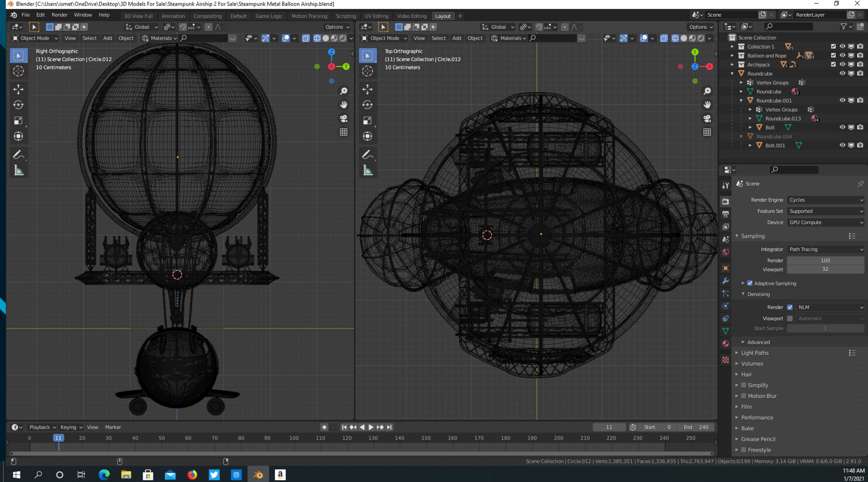Click the Options button in the viewport header
The image size is (868, 482).
point(337,27)
